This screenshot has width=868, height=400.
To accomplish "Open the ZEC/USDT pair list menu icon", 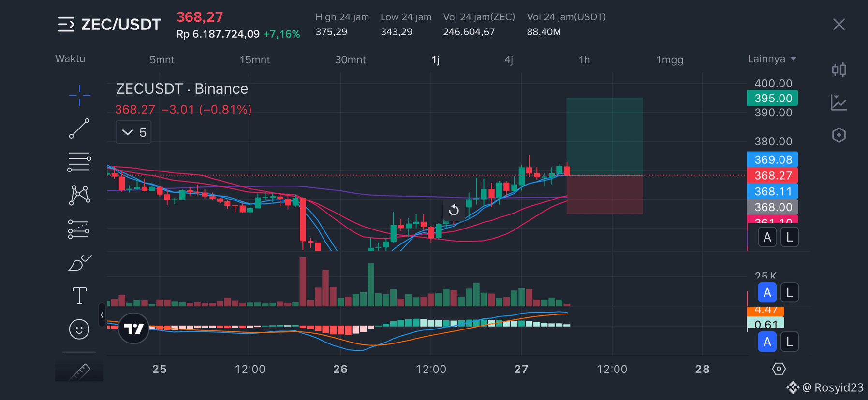I will 66,24.
